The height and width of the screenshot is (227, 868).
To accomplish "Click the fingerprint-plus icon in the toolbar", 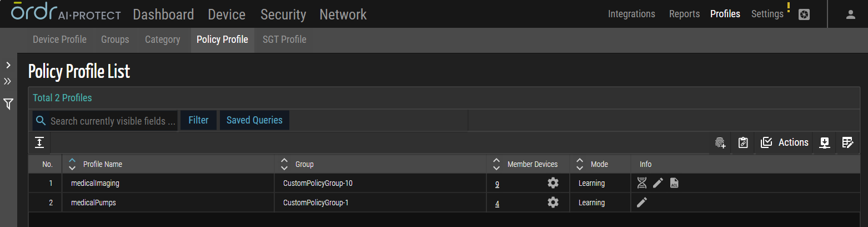I will [720, 143].
